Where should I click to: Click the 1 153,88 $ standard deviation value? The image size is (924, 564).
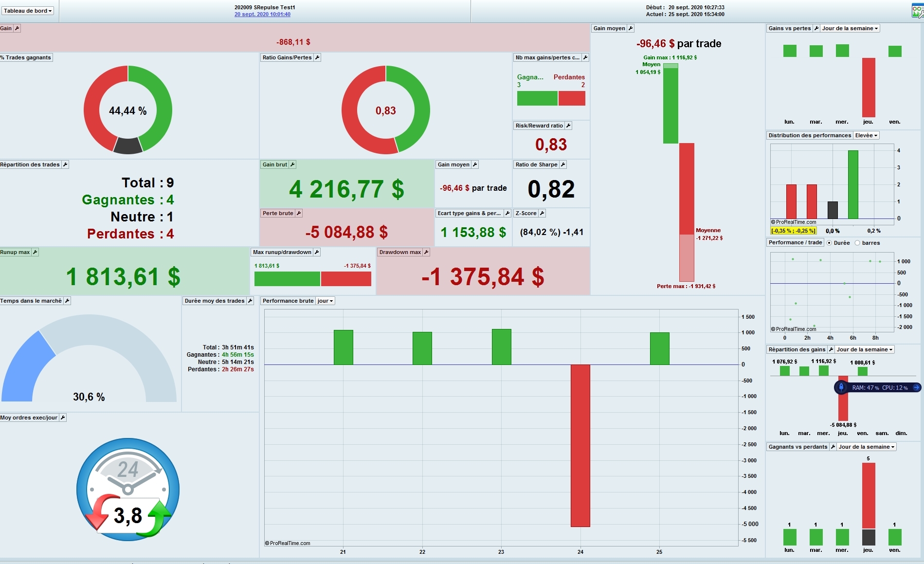[473, 233]
